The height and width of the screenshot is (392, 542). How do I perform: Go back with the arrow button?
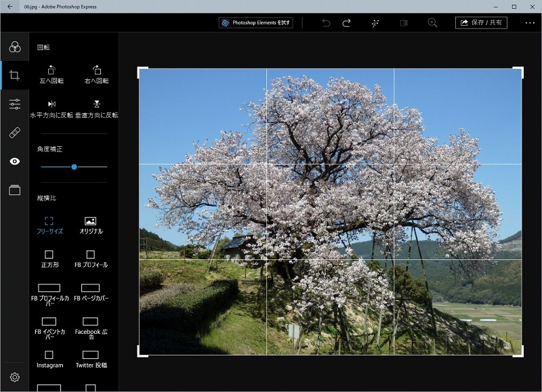click(x=9, y=7)
